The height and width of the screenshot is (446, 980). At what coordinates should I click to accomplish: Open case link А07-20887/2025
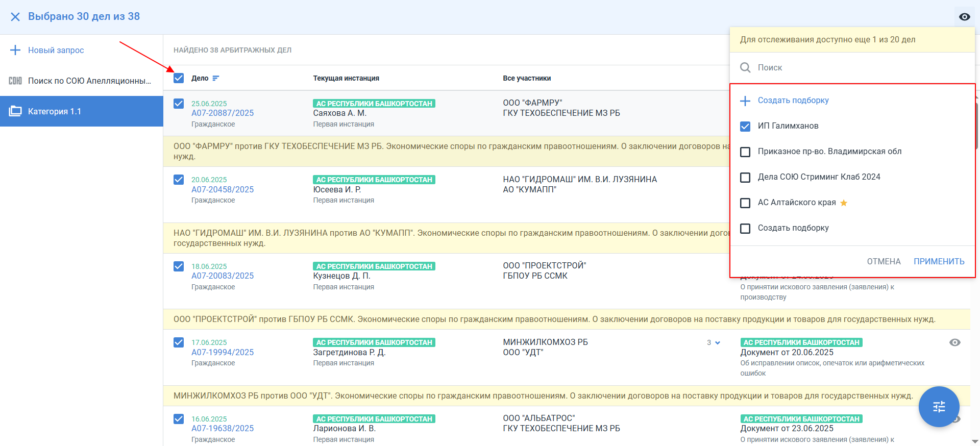[223, 113]
